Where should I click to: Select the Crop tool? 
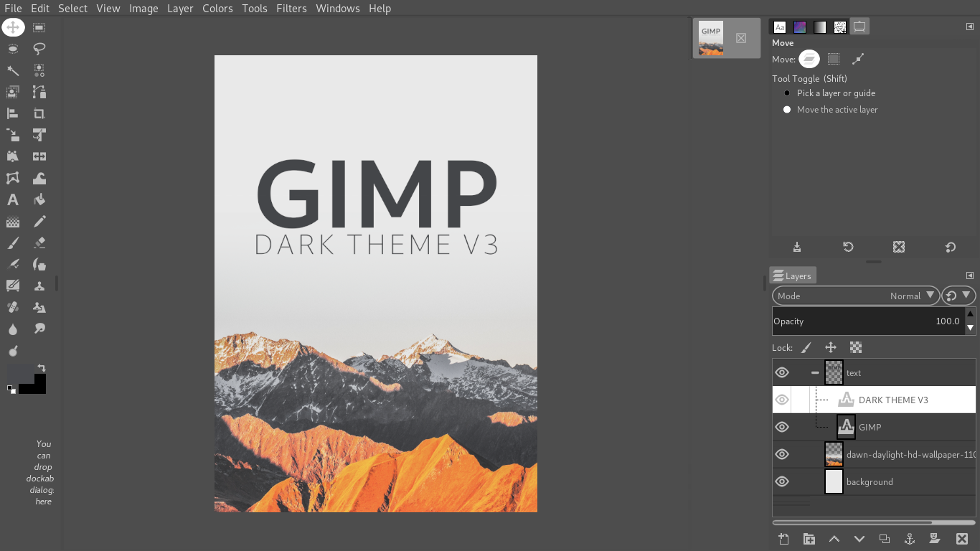39,113
